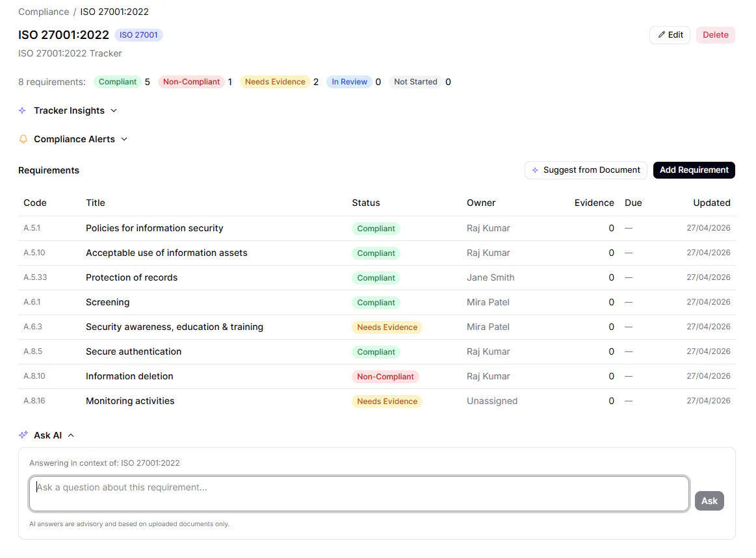Click code A.5.1 cell

pos(32,228)
